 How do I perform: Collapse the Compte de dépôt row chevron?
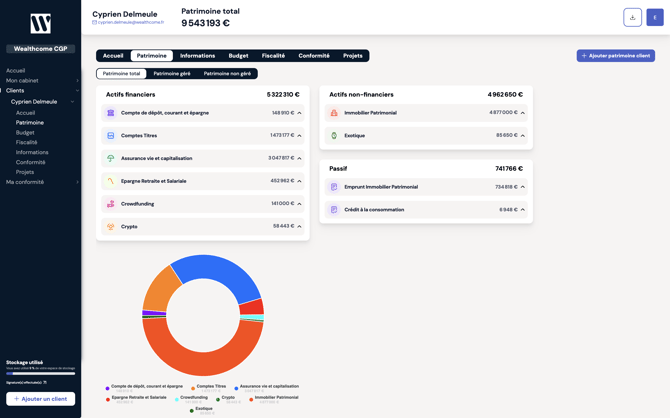[x=299, y=113]
